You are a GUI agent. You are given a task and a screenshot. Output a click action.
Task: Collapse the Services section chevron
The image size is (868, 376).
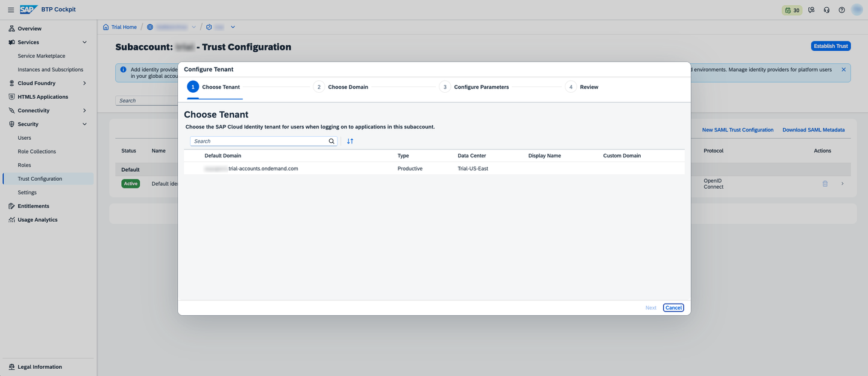[84, 42]
